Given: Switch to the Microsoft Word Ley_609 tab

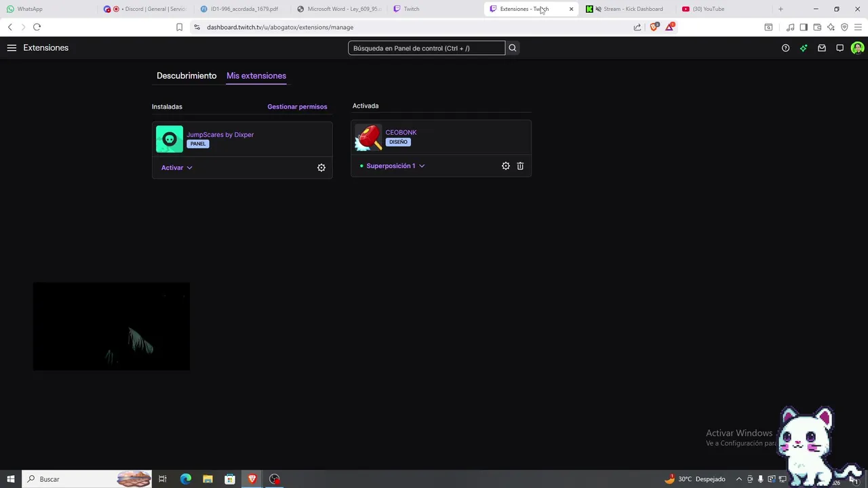Looking at the screenshot, I should [339, 9].
